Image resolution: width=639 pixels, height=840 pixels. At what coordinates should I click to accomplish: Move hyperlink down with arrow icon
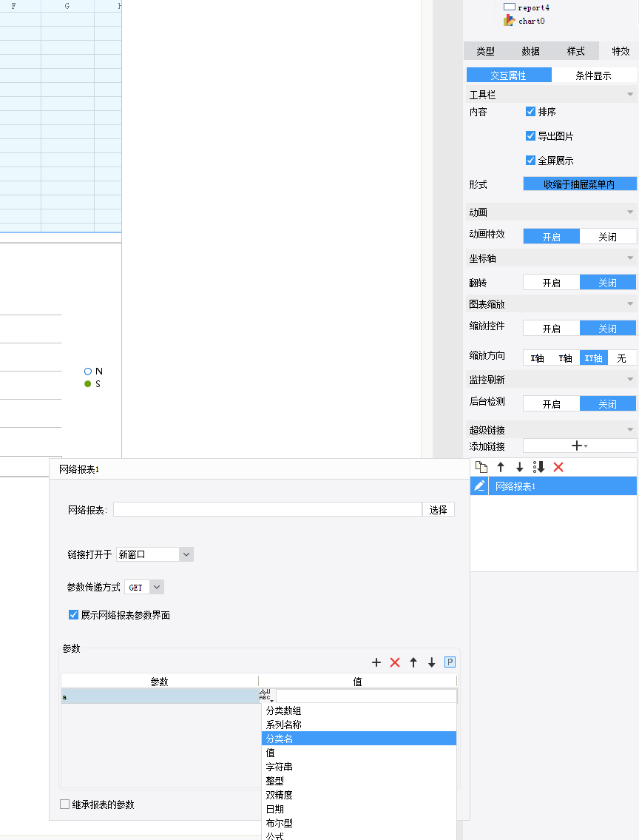[520, 467]
